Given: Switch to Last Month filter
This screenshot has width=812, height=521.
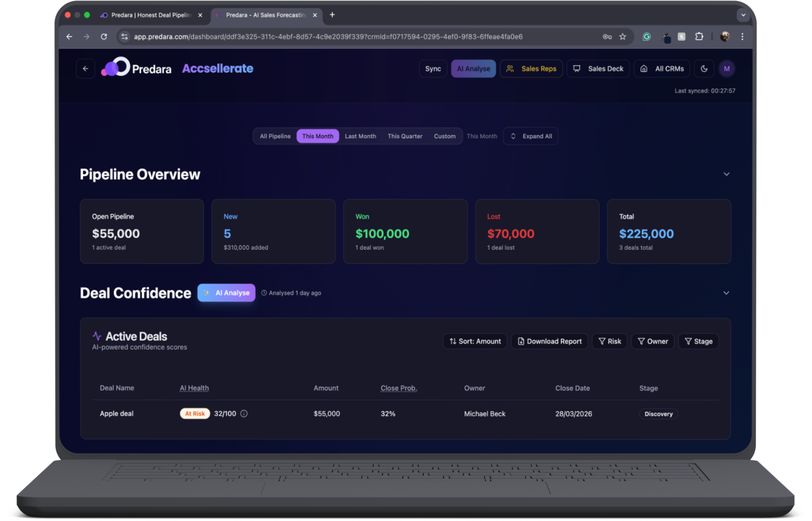Looking at the screenshot, I should (x=360, y=136).
